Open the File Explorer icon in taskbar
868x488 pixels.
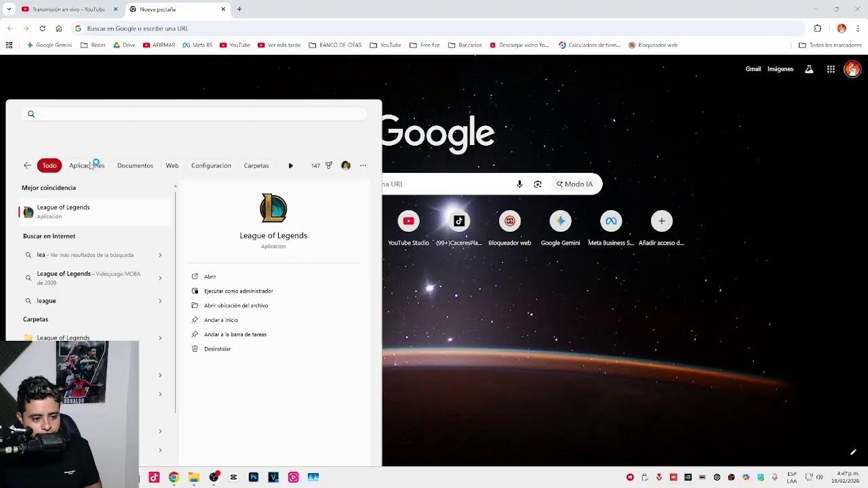pyautogui.click(x=193, y=477)
